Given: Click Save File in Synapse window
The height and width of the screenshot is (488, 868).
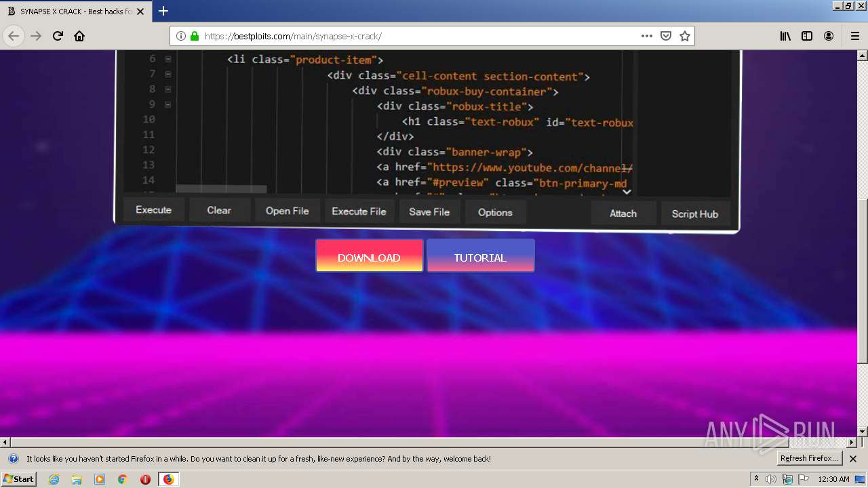Looking at the screenshot, I should click(429, 212).
